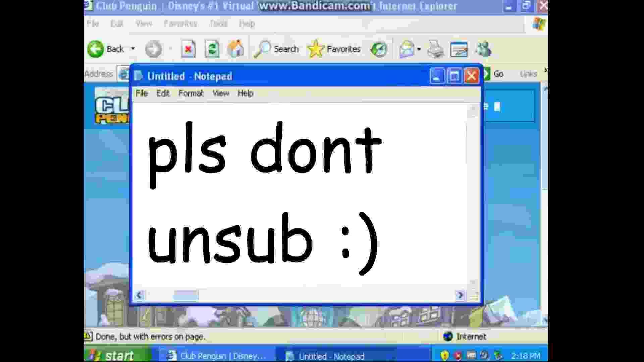Stop page loading with the red X
Screen dimensions: 644x362
188,49
